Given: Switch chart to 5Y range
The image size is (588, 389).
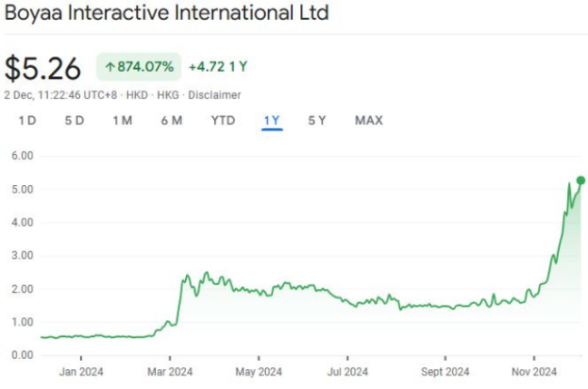Looking at the screenshot, I should click(317, 121).
